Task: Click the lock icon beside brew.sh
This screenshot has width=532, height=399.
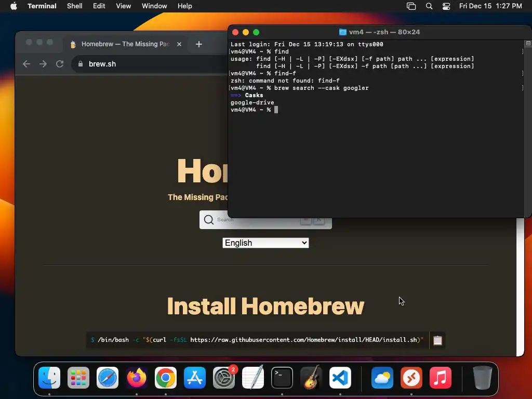Action: pos(81,64)
